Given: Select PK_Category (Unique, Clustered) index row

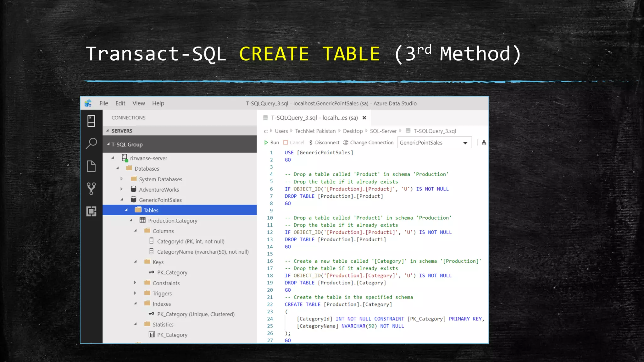Looking at the screenshot, I should [180, 314].
